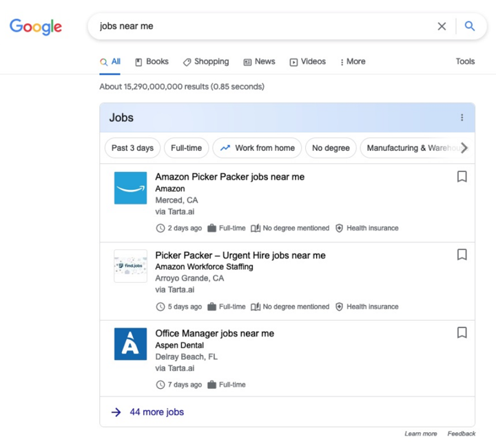
Task: Click the Aspen Dental logo thumbnail
Action: (x=130, y=344)
